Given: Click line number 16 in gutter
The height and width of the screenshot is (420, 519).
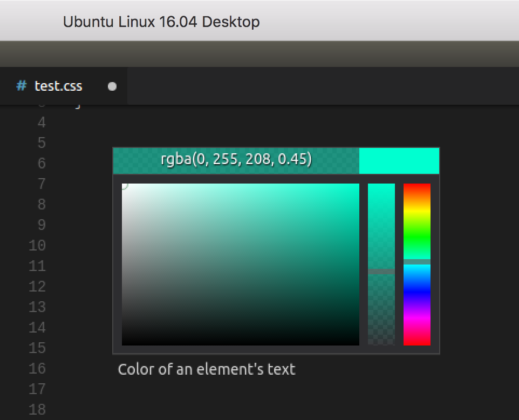Looking at the screenshot, I should [37, 369].
